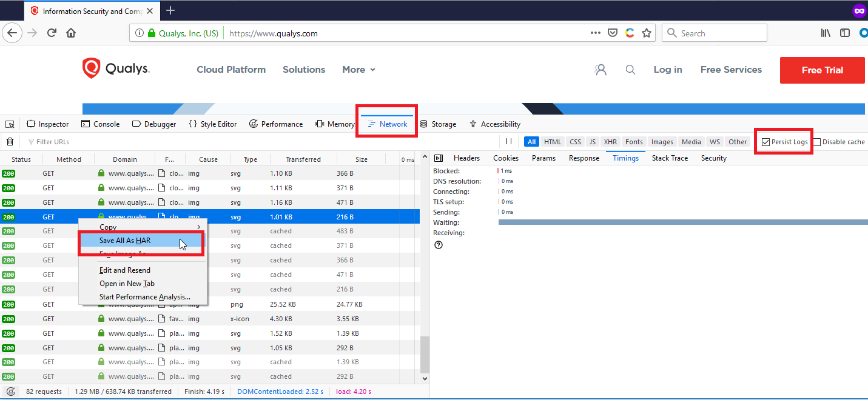This screenshot has width=868, height=400.
Task: Disable the Persist Logs checkbox
Action: click(x=765, y=141)
